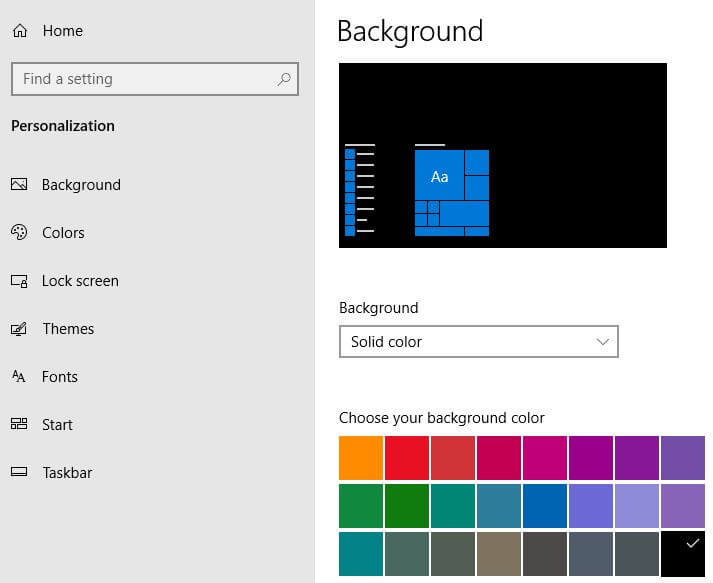Expand dropdown using the chevron arrow

tap(602, 342)
